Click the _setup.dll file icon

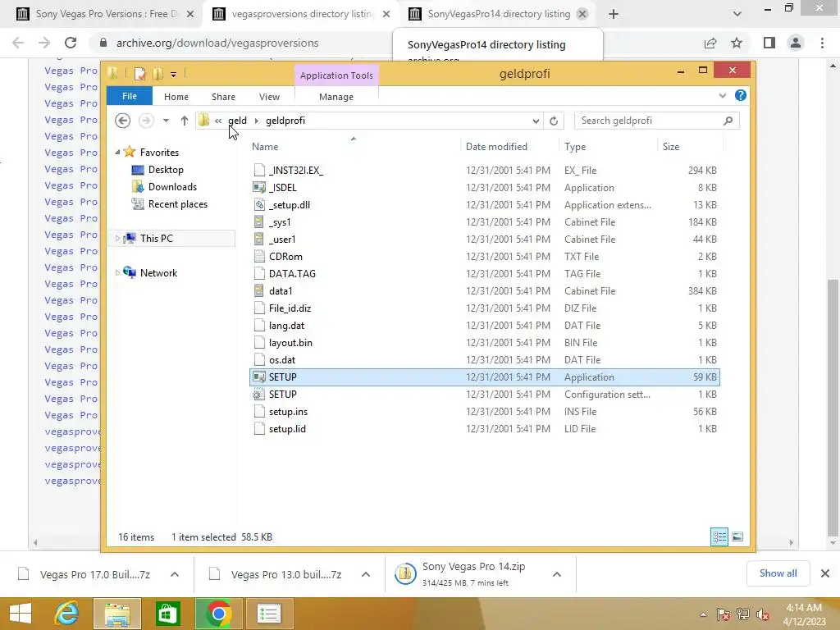click(259, 204)
